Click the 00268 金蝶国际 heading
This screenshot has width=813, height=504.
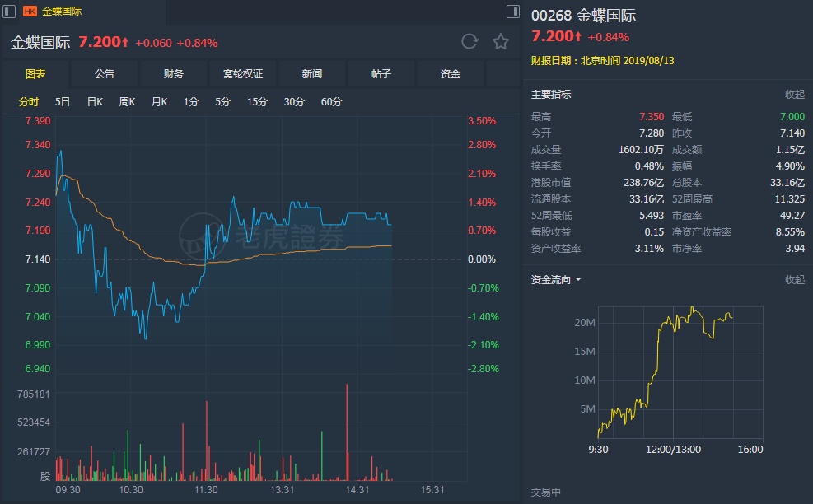[x=583, y=16]
